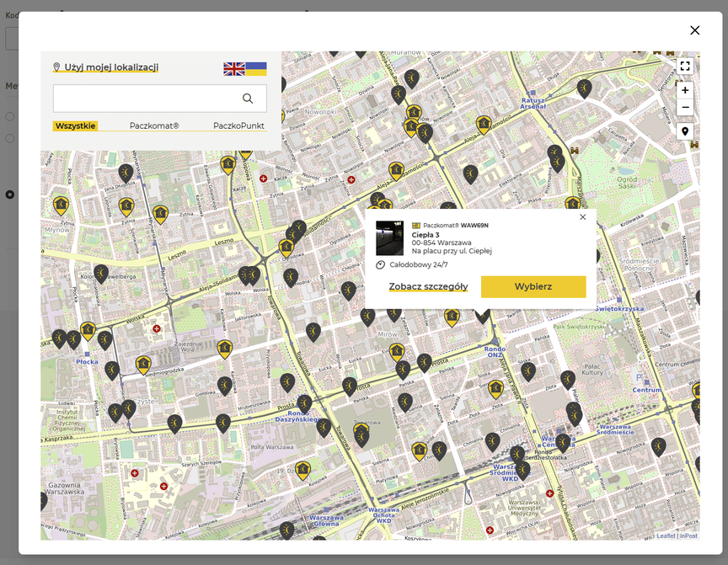Select the checked radio button behind modal
This screenshot has width=728, height=565.
point(10,195)
